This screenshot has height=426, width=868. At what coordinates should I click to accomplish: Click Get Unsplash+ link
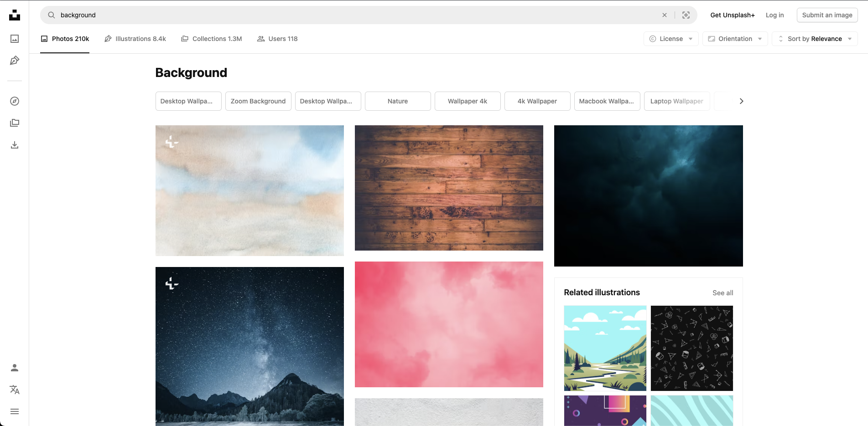pos(733,15)
